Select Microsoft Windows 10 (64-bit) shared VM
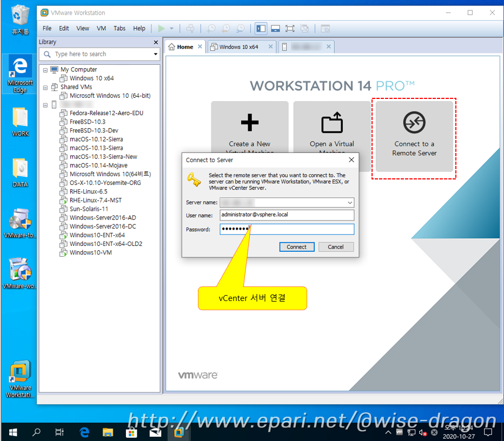504x441 pixels. [110, 96]
